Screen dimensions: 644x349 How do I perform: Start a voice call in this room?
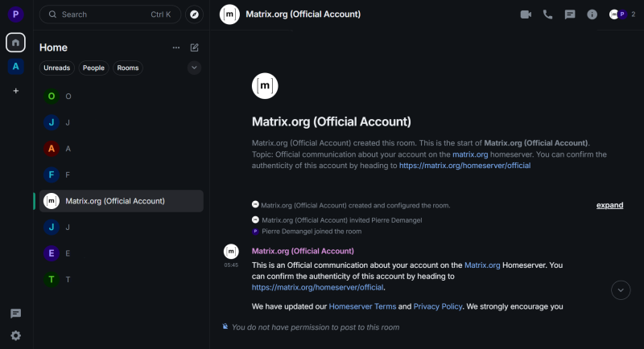click(547, 14)
